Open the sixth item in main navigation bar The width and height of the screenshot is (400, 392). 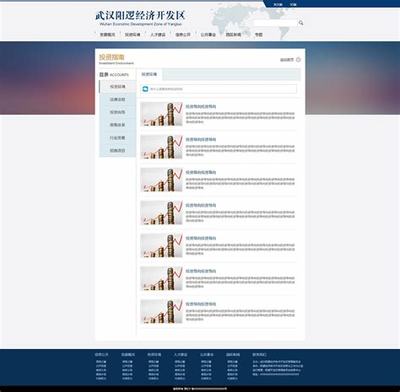[x=233, y=34]
